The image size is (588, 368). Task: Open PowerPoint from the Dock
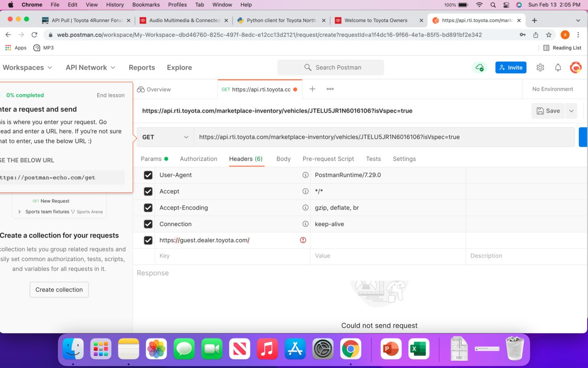(x=390, y=349)
